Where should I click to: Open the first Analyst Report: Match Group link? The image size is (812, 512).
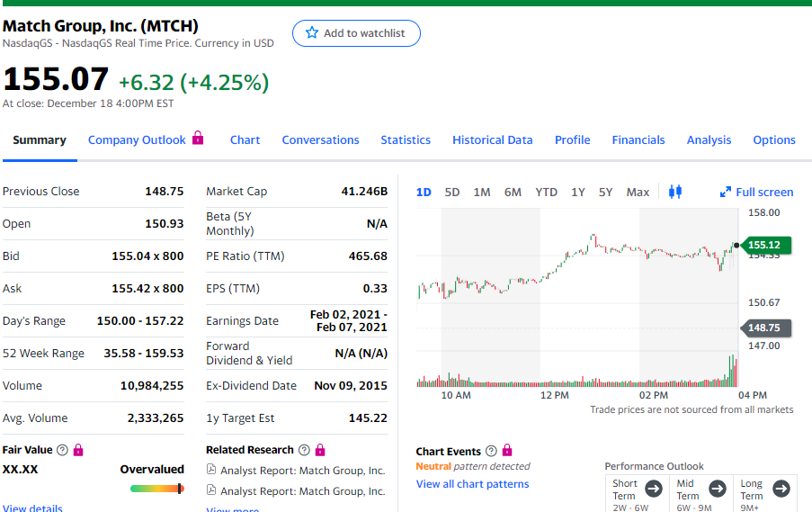pos(302,471)
